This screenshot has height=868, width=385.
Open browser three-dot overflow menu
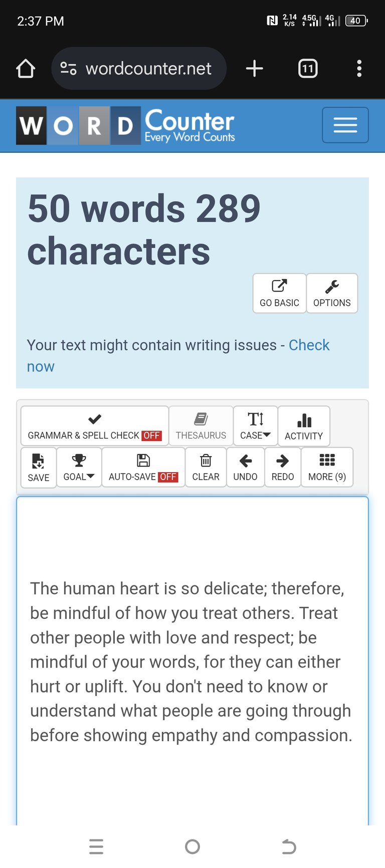pyautogui.click(x=359, y=68)
